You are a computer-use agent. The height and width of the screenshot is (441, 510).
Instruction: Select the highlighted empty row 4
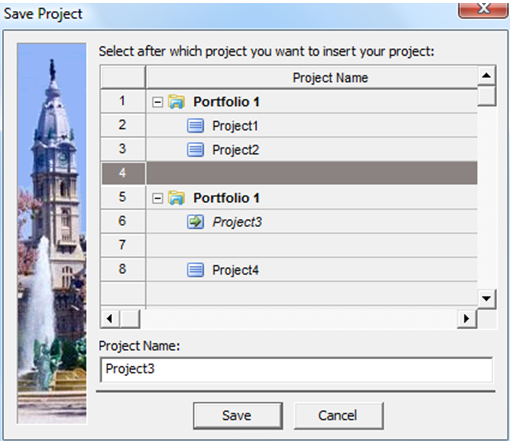(289, 173)
